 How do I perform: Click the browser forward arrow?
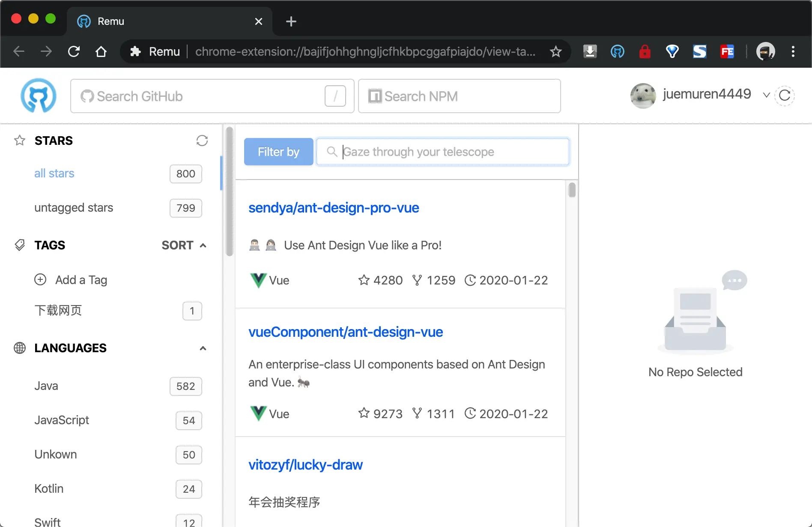46,51
